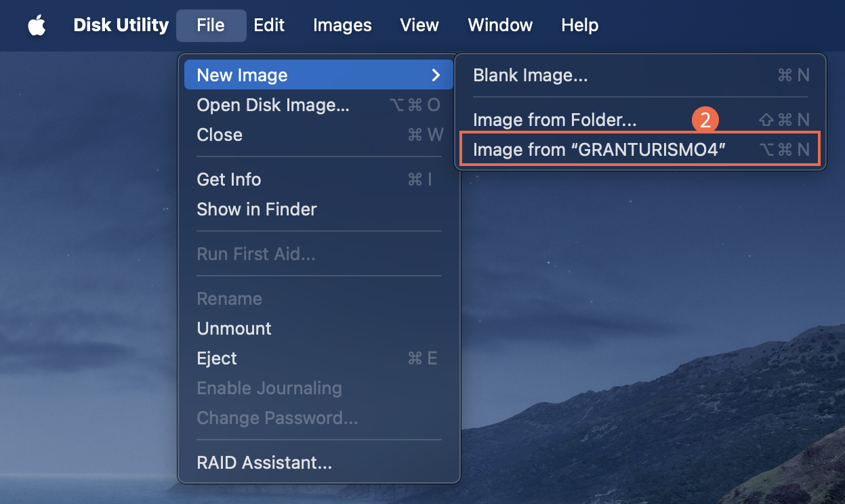The width and height of the screenshot is (845, 504).
Task: Open the Images menu
Action: 342,25
